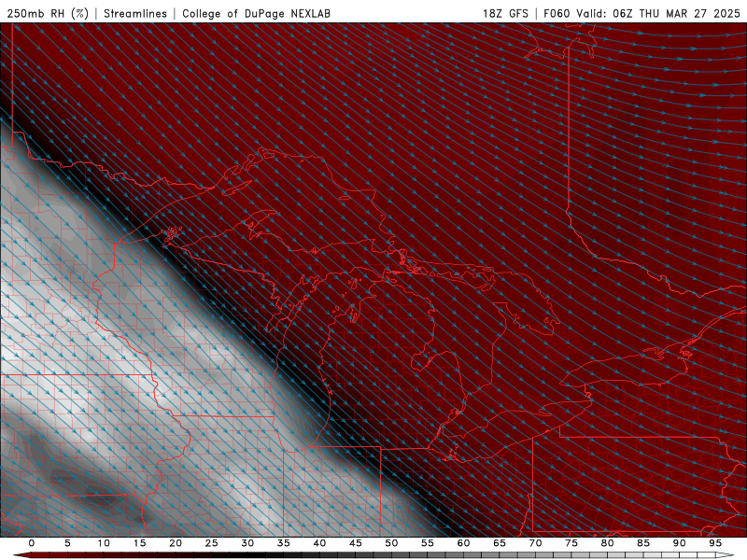The height and width of the screenshot is (560, 747).
Task: Select the '65' colorbar tick label
Action: click(500, 543)
